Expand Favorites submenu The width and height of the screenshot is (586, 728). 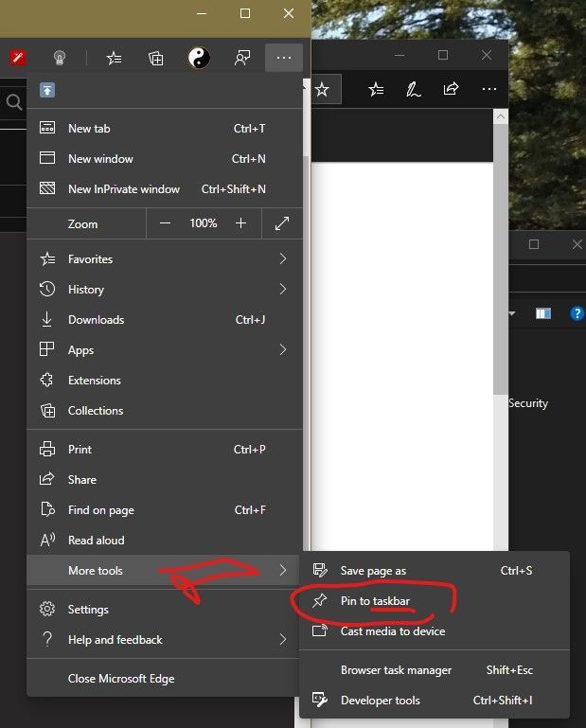click(x=165, y=259)
